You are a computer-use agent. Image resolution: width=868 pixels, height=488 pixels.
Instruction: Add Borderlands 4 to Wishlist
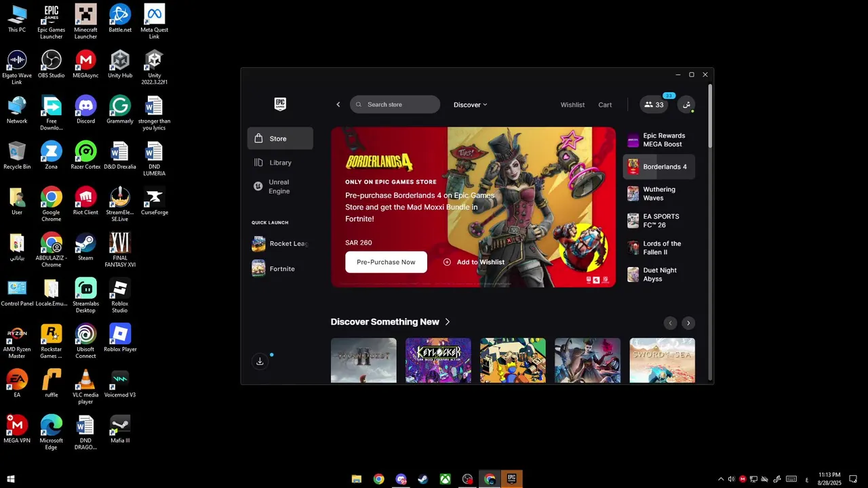coord(474,262)
